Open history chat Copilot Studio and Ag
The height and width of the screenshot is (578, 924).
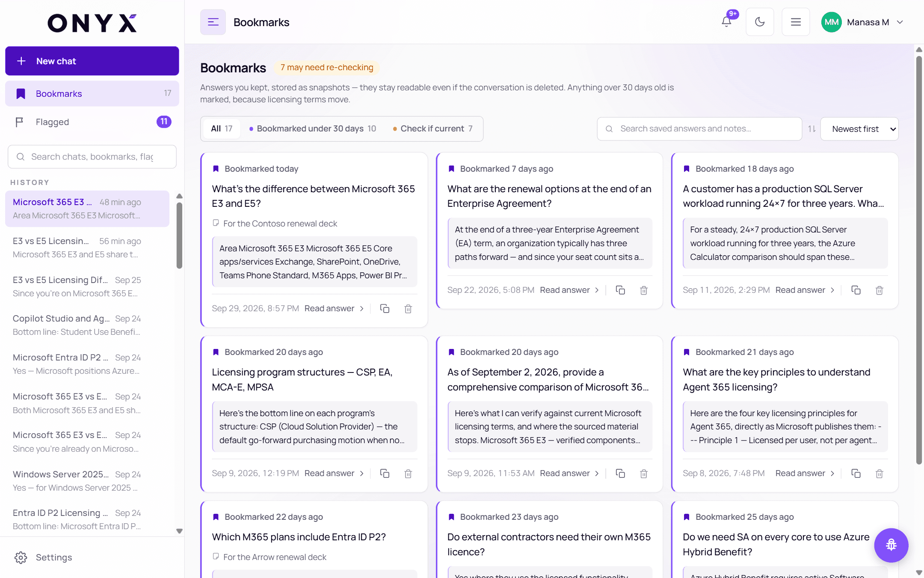point(87,325)
